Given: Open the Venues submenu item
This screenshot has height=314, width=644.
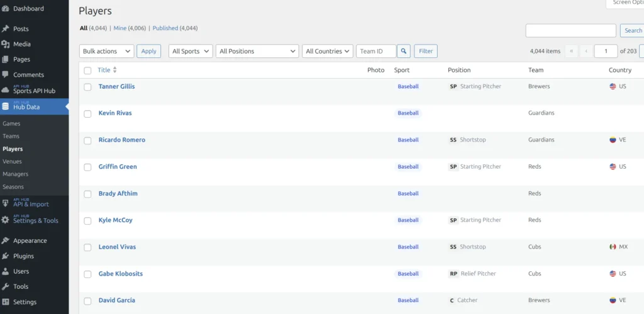Looking at the screenshot, I should coord(13,162).
